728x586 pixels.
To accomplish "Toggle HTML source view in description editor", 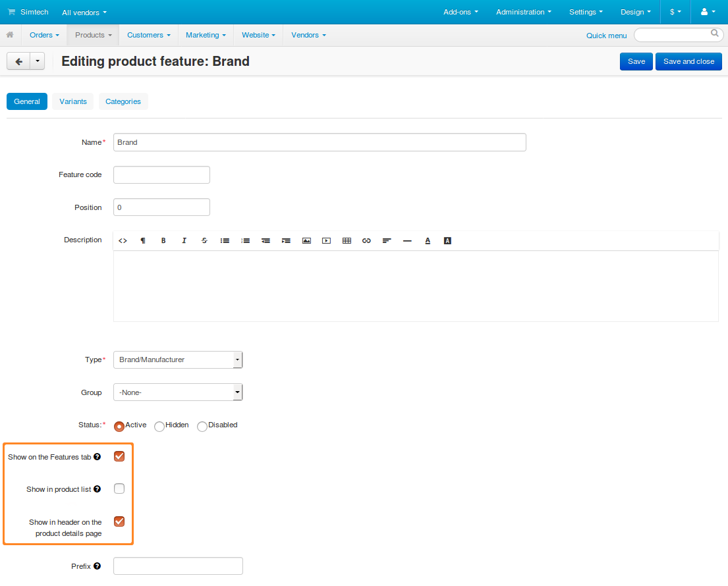I will click(123, 240).
